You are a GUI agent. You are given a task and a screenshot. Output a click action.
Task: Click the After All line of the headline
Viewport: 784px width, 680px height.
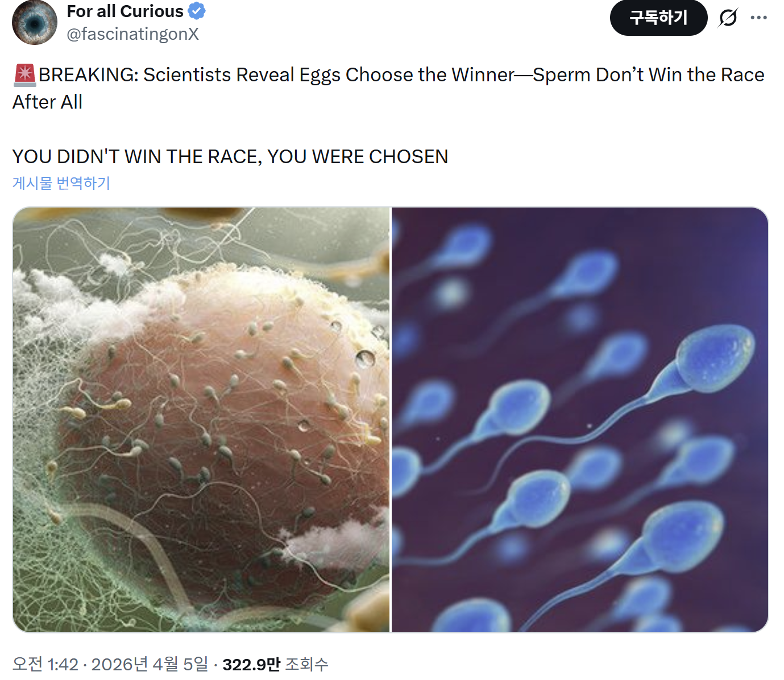tap(48, 102)
